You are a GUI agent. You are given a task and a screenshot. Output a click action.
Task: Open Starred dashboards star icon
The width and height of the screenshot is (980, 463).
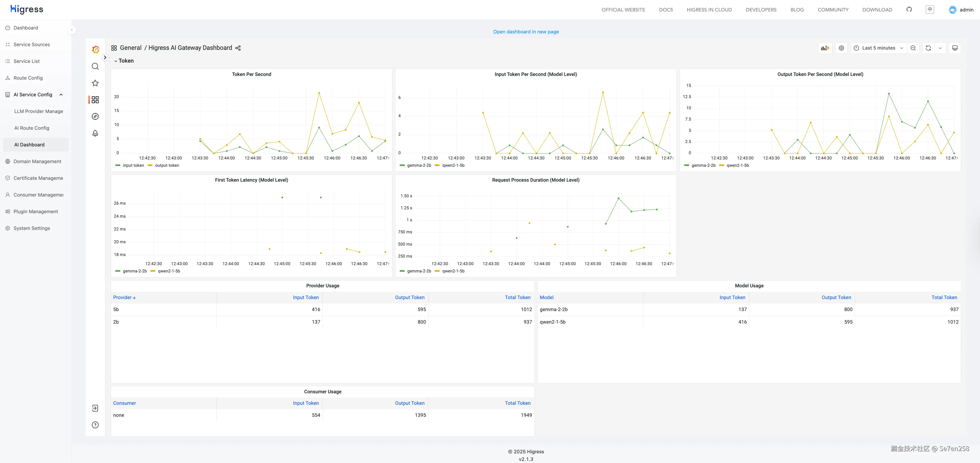pyautogui.click(x=95, y=83)
